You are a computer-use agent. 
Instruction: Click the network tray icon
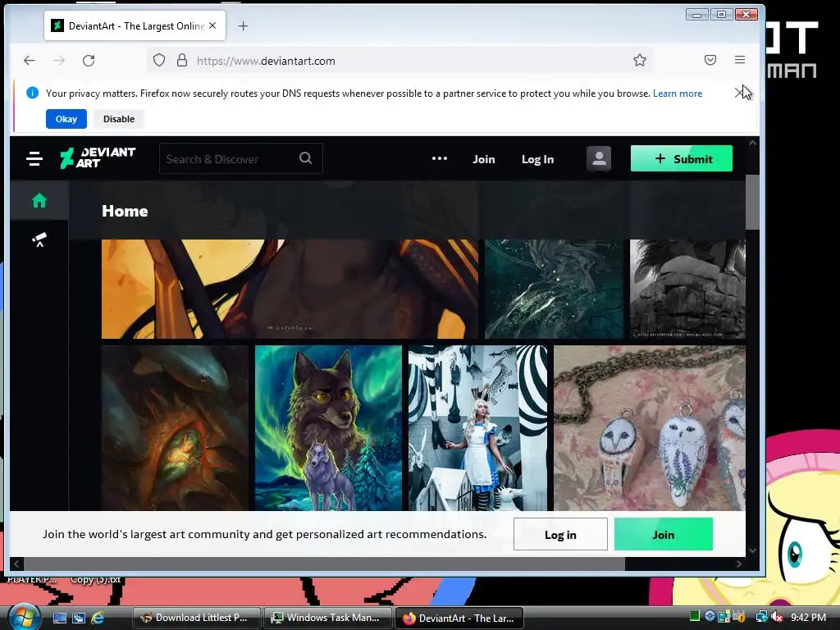point(760,617)
